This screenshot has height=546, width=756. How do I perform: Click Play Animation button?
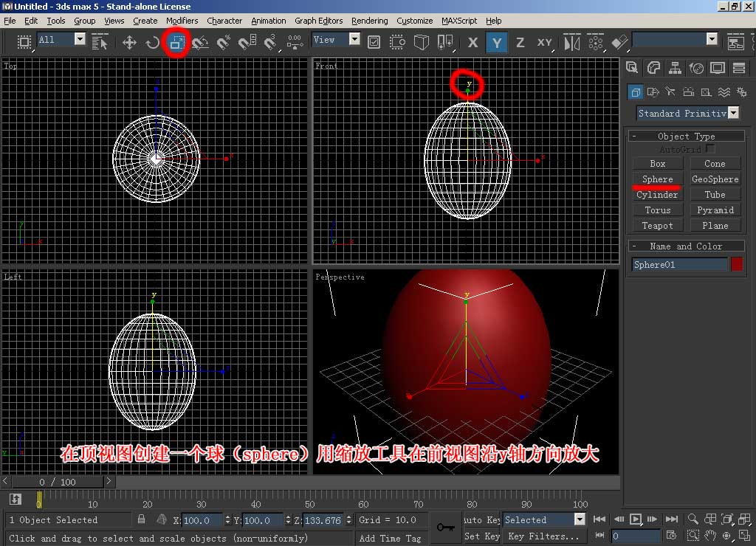click(x=636, y=519)
